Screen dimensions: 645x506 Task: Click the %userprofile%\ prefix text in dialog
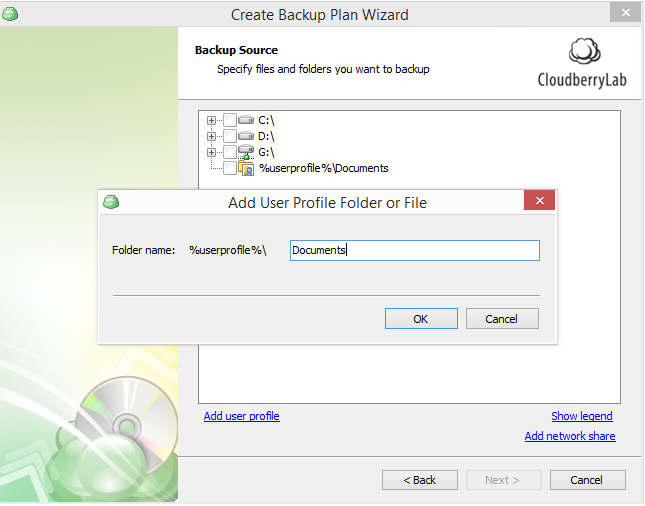[228, 250]
